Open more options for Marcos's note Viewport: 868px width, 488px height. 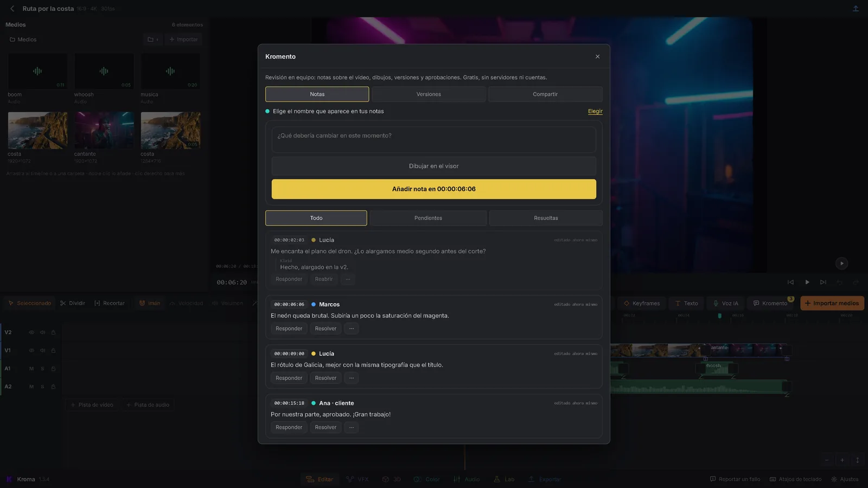click(x=352, y=329)
